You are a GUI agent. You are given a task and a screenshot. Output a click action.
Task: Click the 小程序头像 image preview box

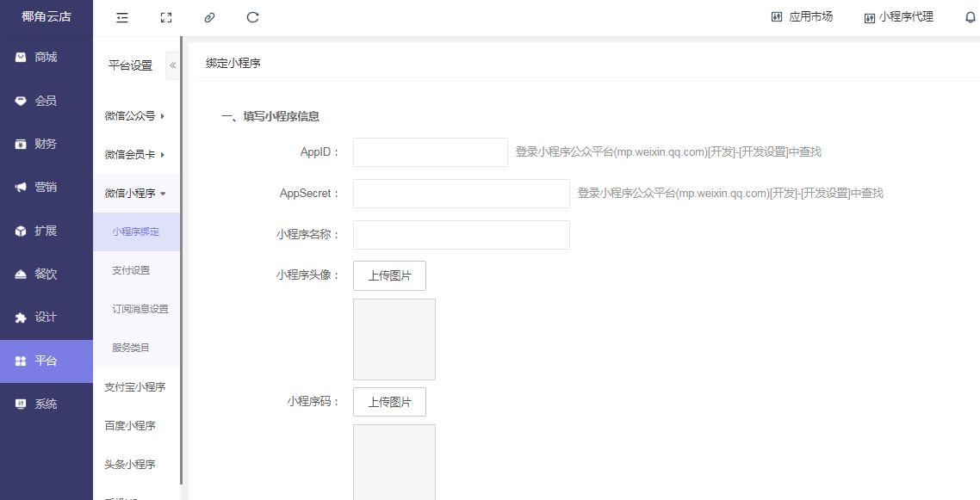394,339
